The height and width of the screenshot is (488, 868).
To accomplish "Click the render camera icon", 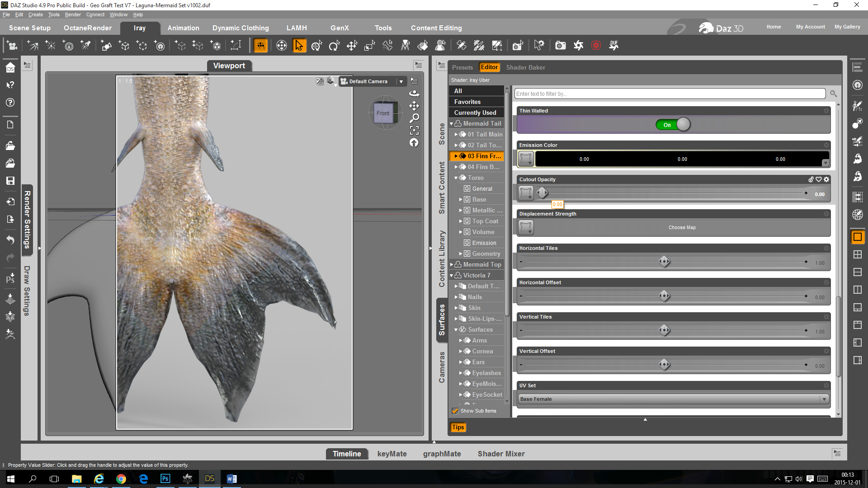I will 561,46.
